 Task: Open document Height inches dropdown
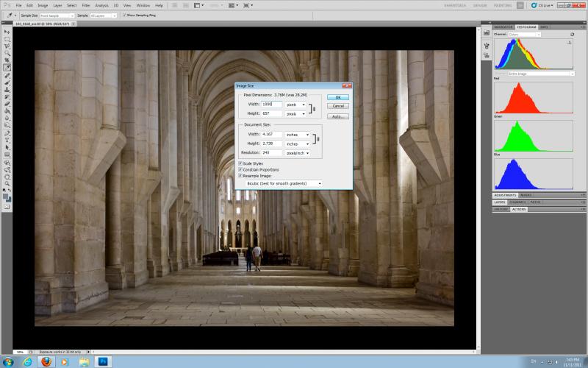[x=298, y=144]
